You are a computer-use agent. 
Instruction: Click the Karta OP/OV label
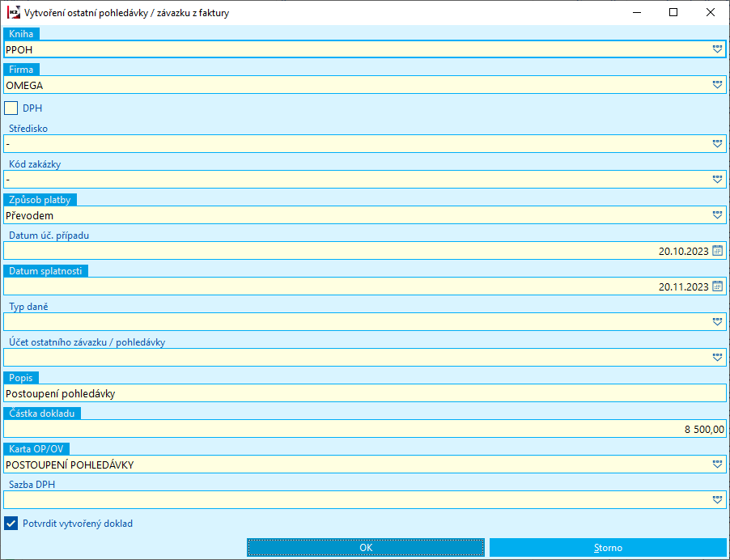36,449
